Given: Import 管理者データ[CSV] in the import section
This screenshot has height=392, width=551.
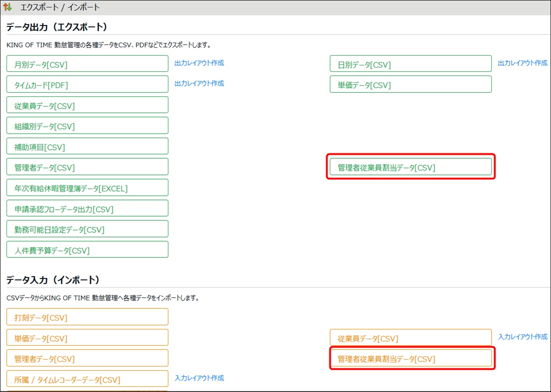Looking at the screenshot, I should 87,358.
